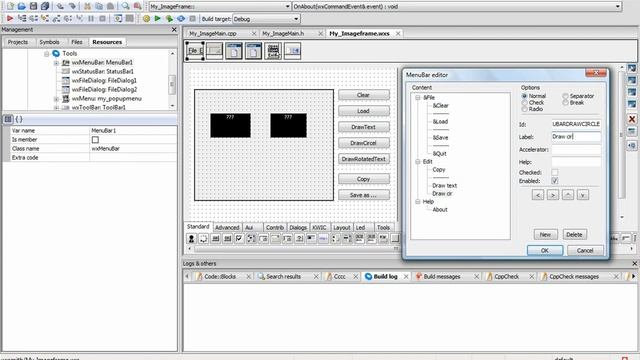The image size is (640, 360).
Task: Click the properties grid icon in Management panel
Action: pyautogui.click(x=8, y=119)
